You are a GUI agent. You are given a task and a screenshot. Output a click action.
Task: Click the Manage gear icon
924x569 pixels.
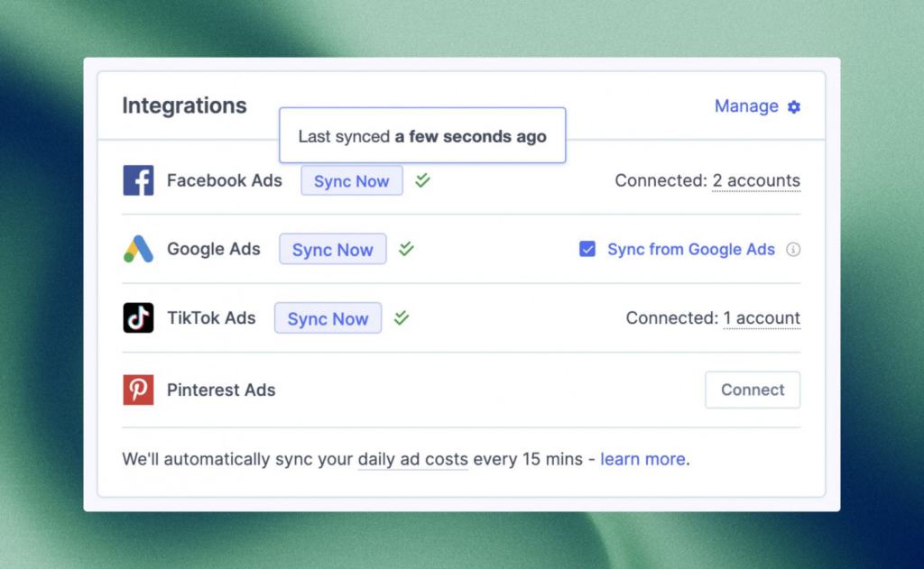pyautogui.click(x=794, y=106)
